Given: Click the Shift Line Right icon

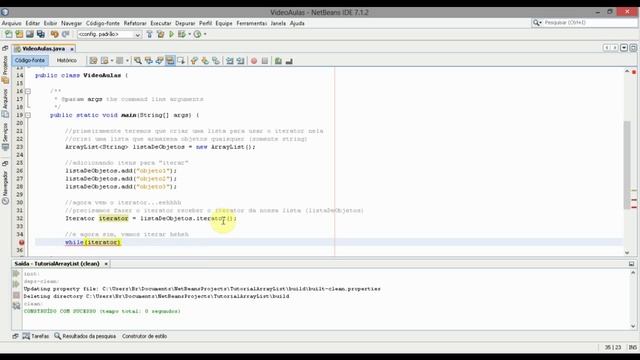Looking at the screenshot, I should coord(240,61).
